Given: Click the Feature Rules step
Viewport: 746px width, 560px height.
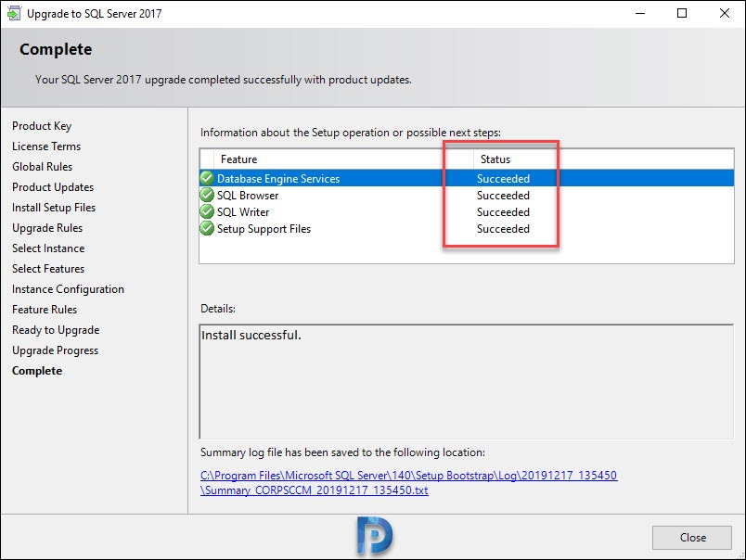Looking at the screenshot, I should (45, 310).
